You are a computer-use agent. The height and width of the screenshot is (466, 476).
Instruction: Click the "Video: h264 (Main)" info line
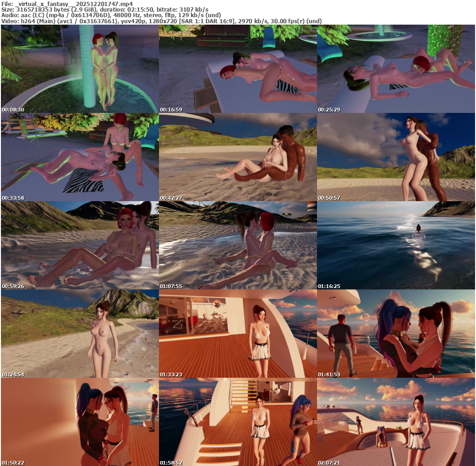click(161, 21)
